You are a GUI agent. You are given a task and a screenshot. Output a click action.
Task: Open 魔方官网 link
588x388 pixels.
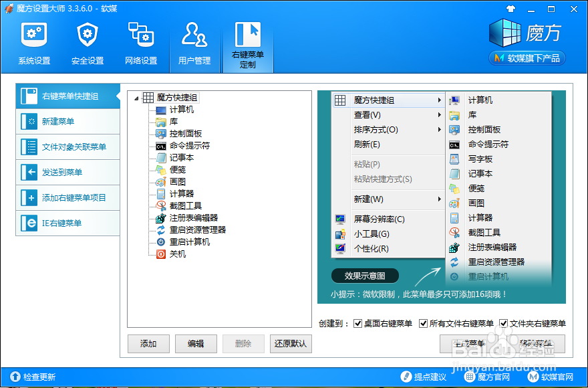point(487,377)
